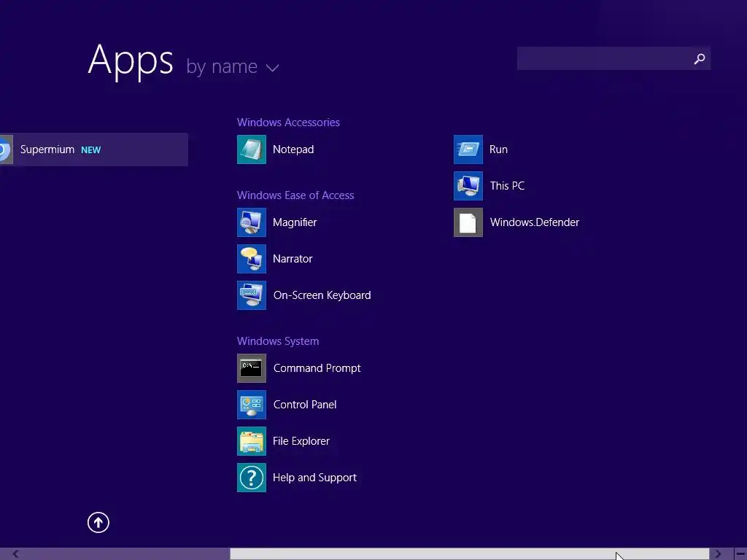Click the 'Run' label

[498, 149]
